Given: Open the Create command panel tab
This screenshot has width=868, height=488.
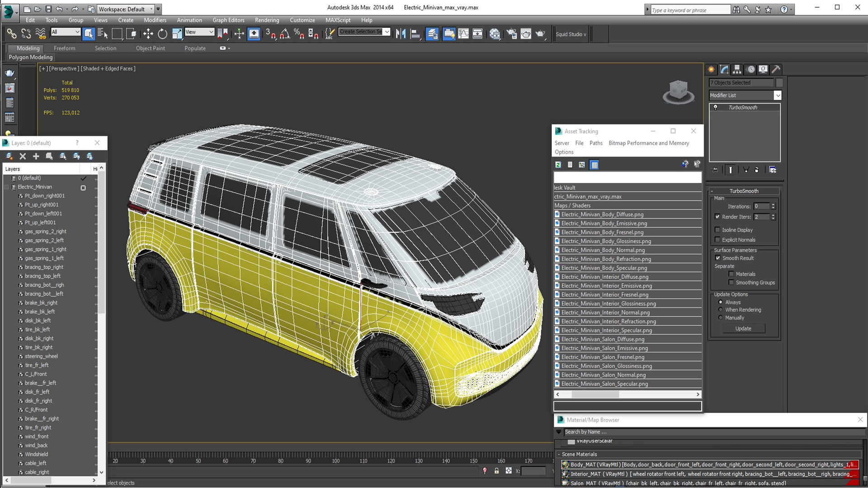Looking at the screenshot, I should [x=711, y=69].
